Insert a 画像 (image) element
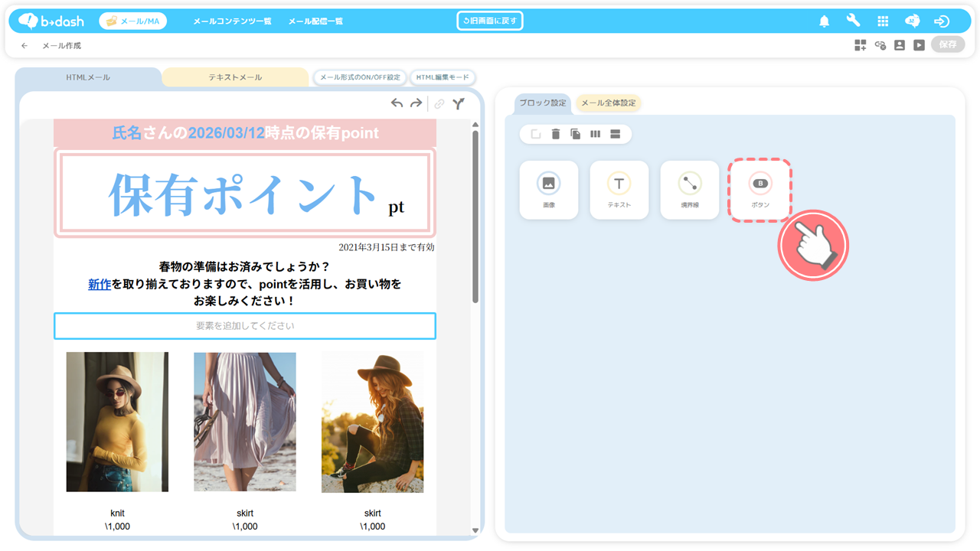 548,190
